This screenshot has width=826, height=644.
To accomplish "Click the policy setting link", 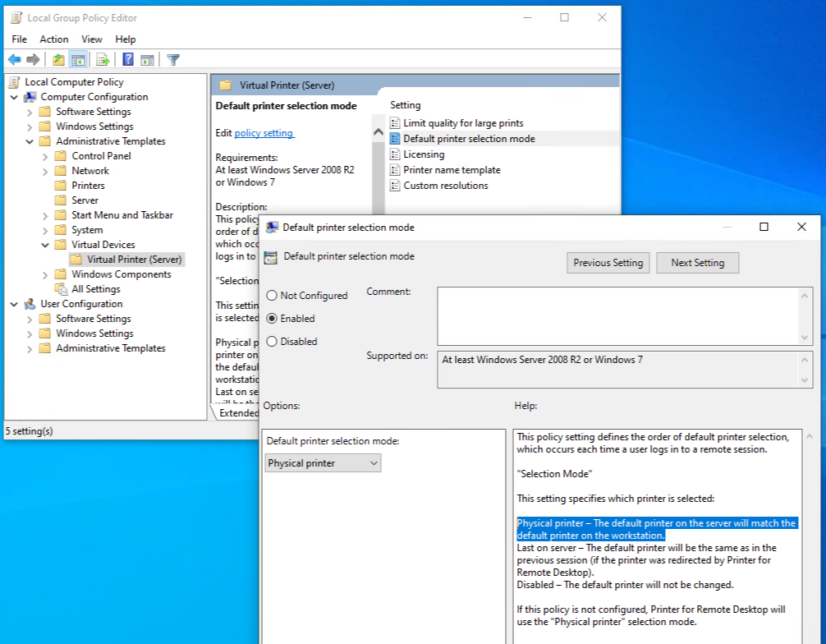I will point(264,133).
